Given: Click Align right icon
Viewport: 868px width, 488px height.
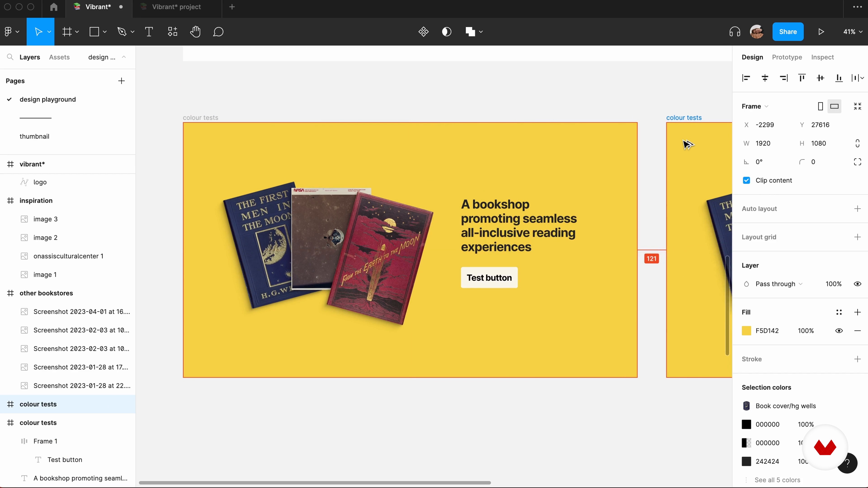Looking at the screenshot, I should [x=783, y=78].
